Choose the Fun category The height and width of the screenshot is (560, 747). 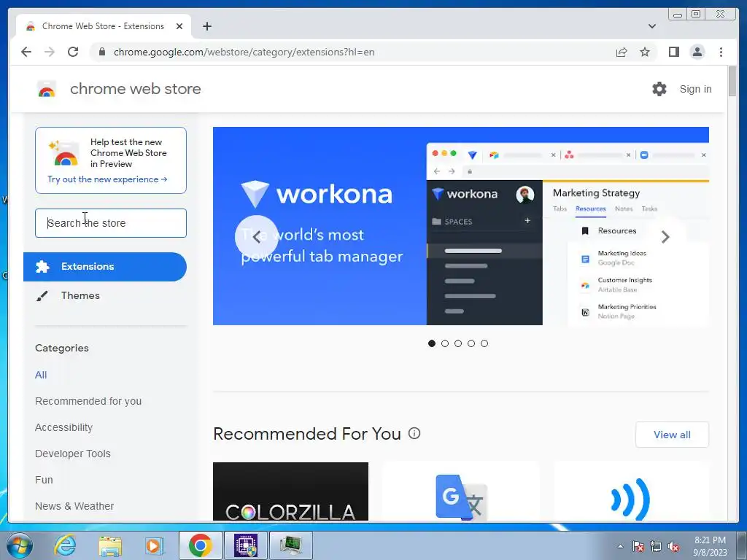[x=44, y=480]
